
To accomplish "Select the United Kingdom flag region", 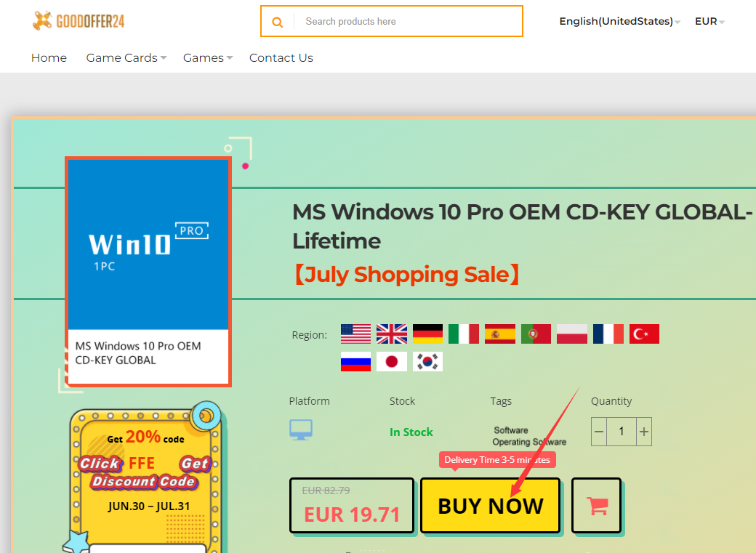I will coord(392,334).
